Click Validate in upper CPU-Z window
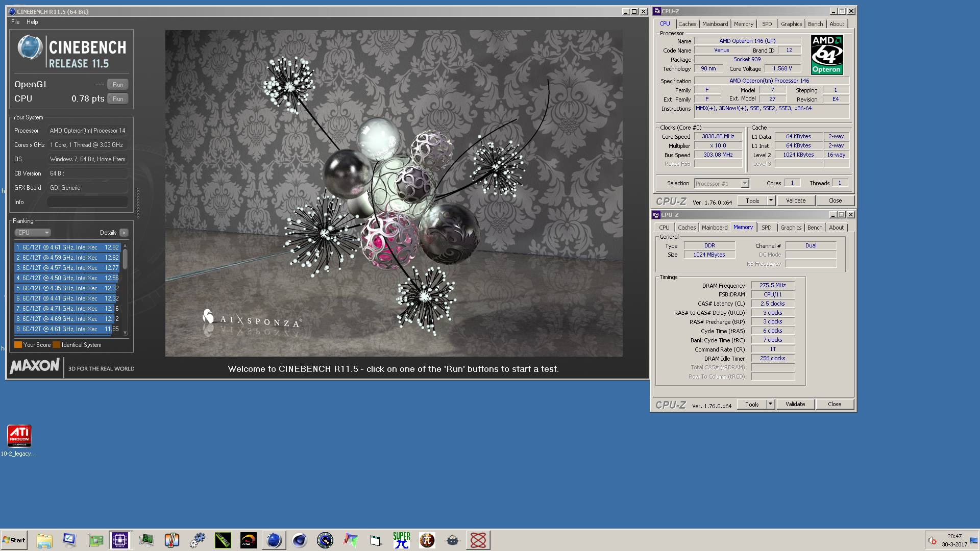Image resolution: width=980 pixels, height=551 pixels. (x=795, y=201)
